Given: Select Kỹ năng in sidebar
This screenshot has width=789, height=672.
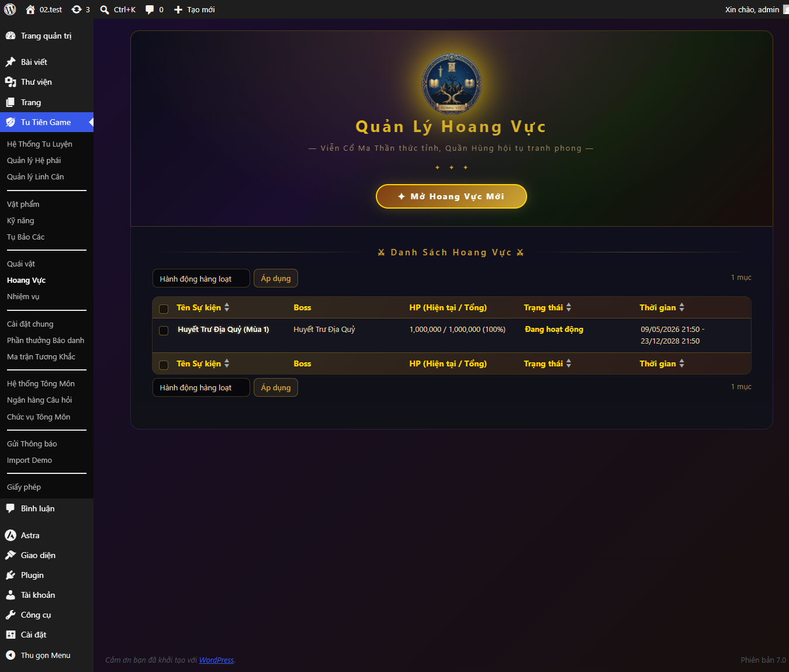Looking at the screenshot, I should coord(20,220).
